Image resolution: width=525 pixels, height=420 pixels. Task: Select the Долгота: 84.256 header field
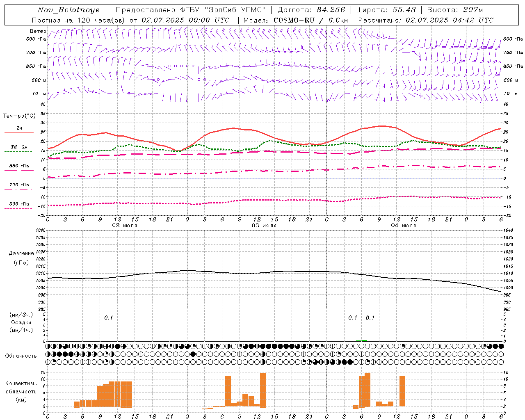click(311, 10)
